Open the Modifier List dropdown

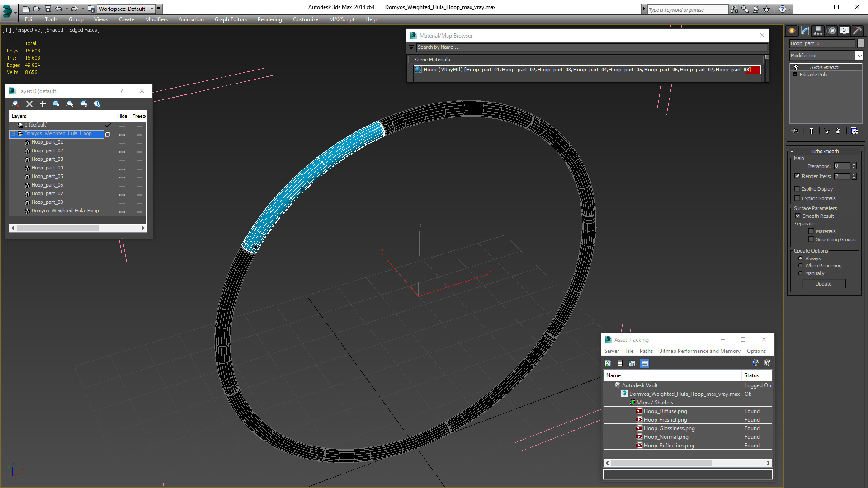859,56
